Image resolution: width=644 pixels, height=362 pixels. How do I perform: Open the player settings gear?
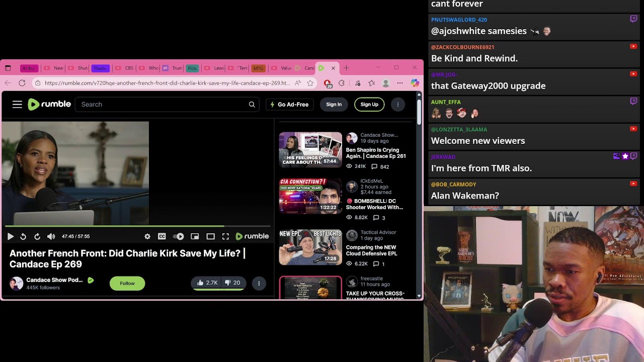coord(147,236)
